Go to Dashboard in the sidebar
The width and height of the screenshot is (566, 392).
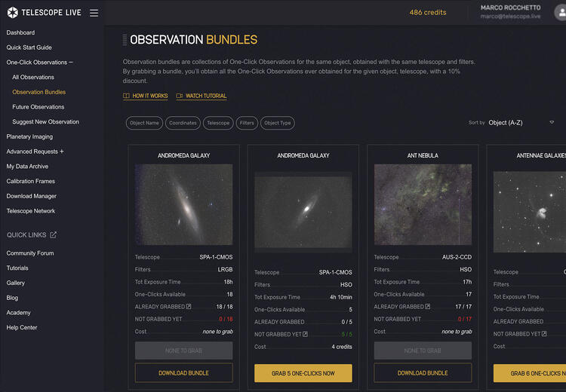tap(20, 32)
